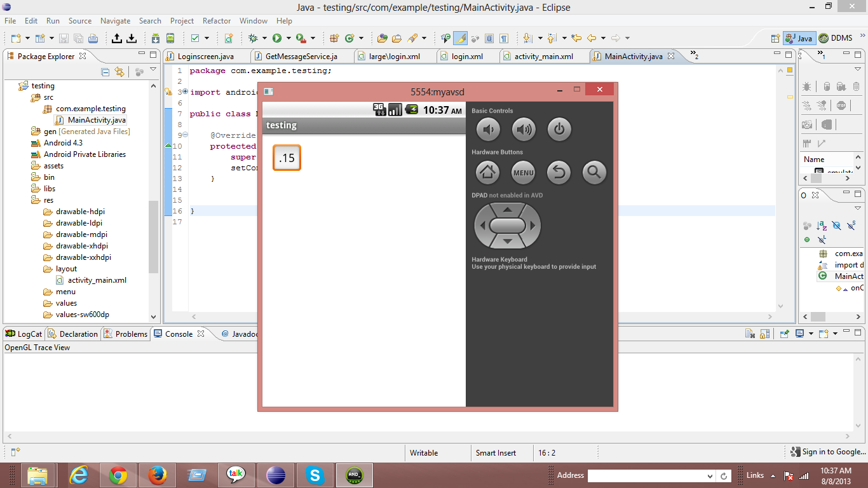Toggle Link with Editor in Package Explorer

coord(119,72)
